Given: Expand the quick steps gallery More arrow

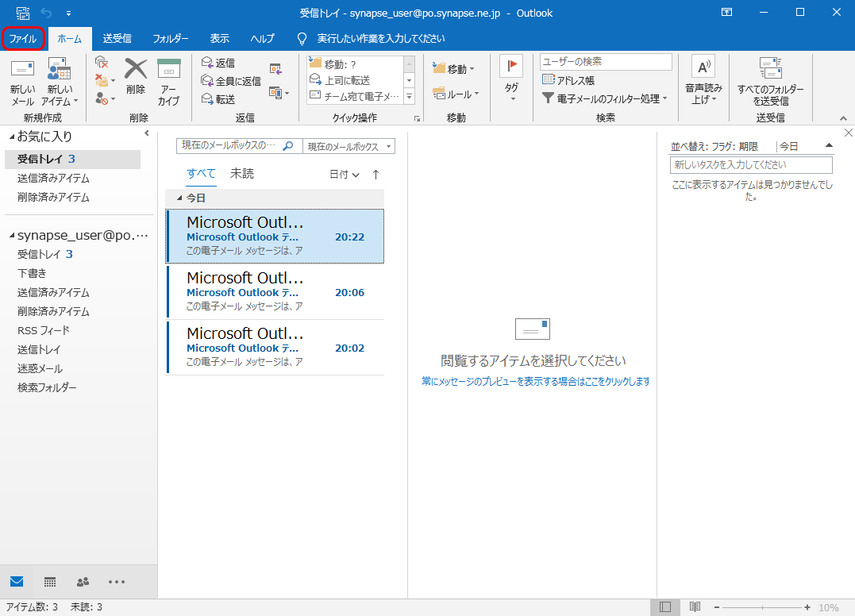Looking at the screenshot, I should click(410, 97).
